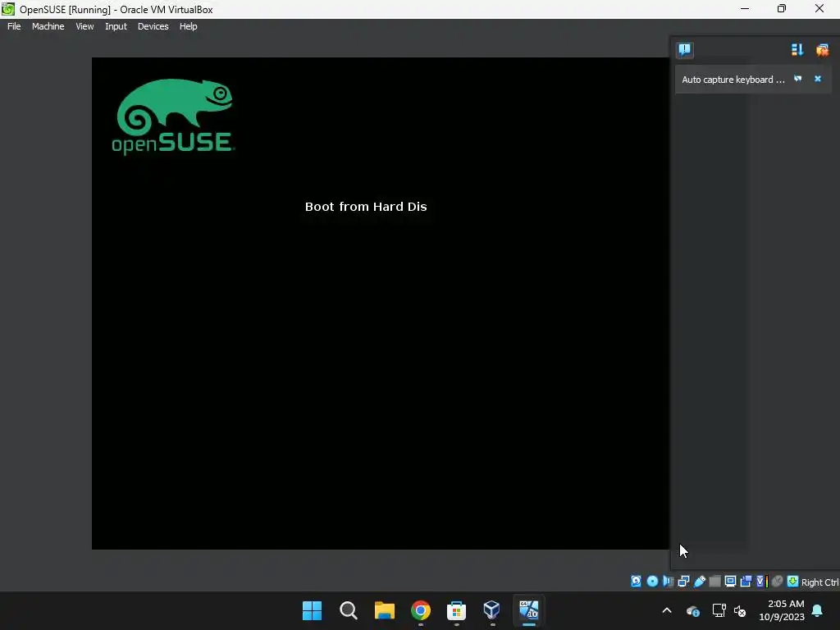Click the network tray icon
Image resolution: width=840 pixels, height=630 pixels.
(x=719, y=610)
